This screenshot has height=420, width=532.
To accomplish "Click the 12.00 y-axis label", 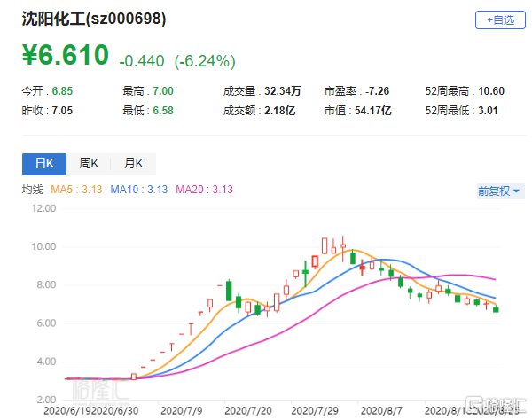I will [43, 208].
